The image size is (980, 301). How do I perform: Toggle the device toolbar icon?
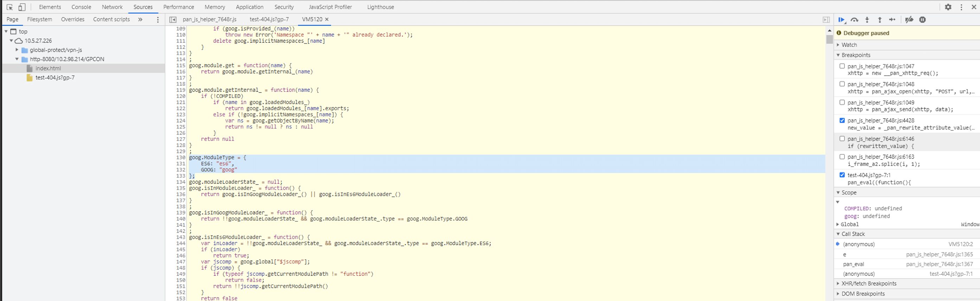22,7
